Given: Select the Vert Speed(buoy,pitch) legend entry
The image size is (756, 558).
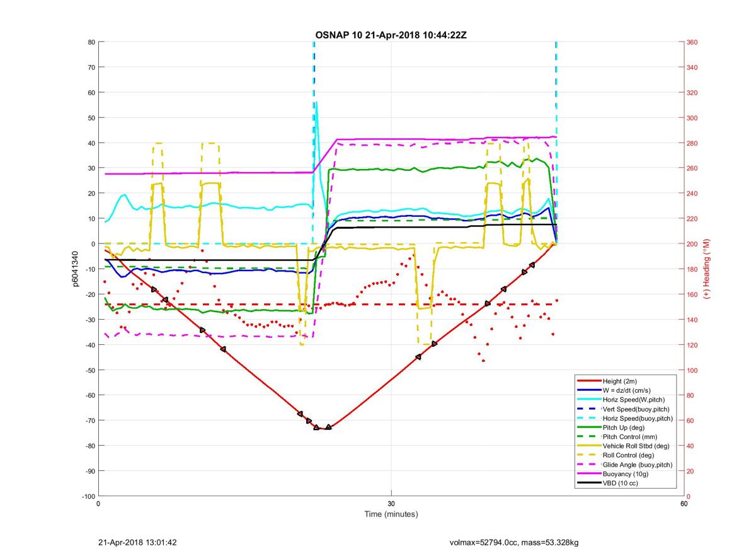Looking at the screenshot, I should (x=625, y=409).
